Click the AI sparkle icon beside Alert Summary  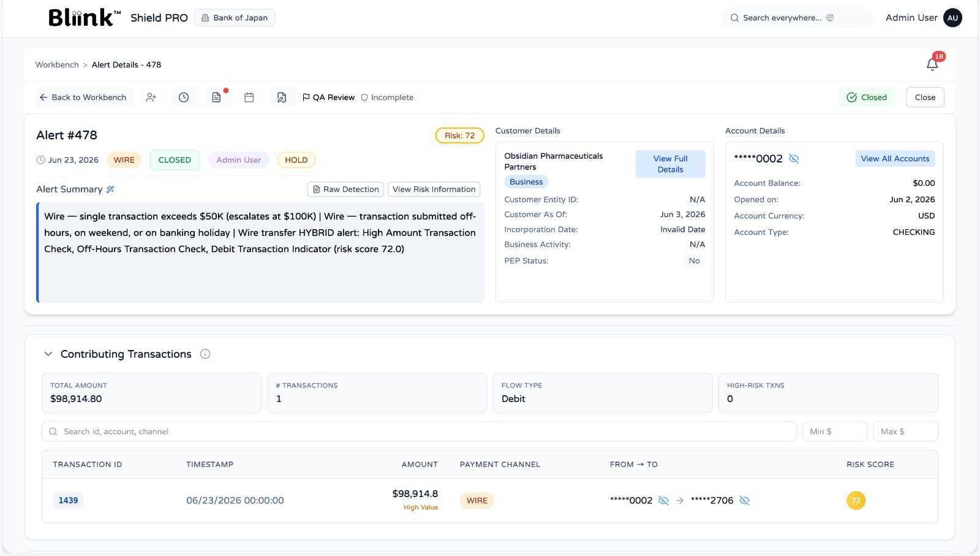[x=110, y=189]
